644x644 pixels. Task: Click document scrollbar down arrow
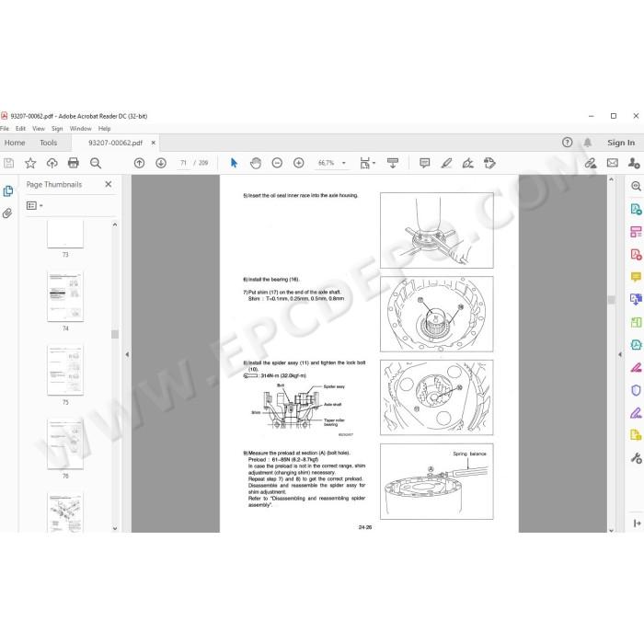point(611,530)
